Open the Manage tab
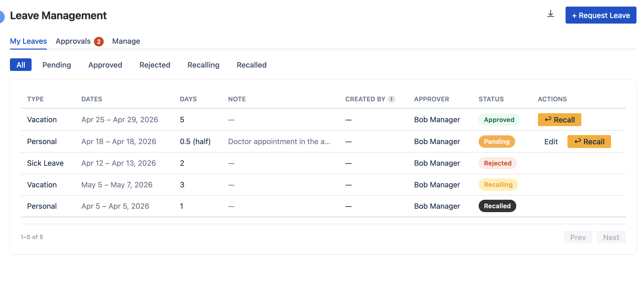The width and height of the screenshot is (644, 294). coord(126,41)
